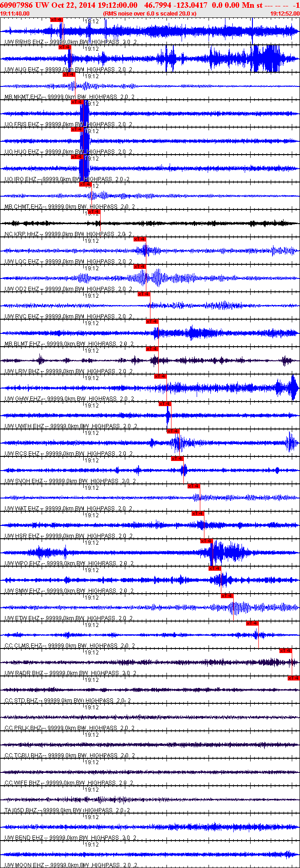Click red pick marker on KRP trace
Image resolution: width=300 pixels, height=868 pixels.
pos(94,212)
